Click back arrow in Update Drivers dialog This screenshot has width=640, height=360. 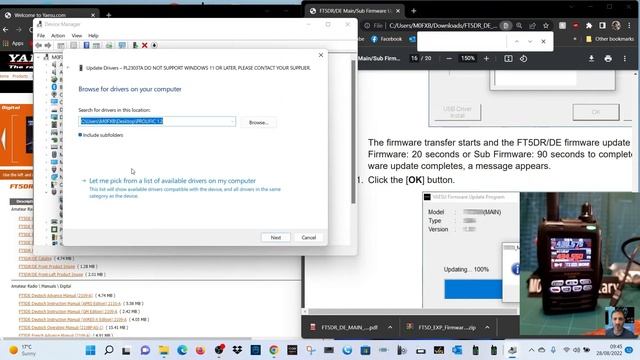point(68,68)
